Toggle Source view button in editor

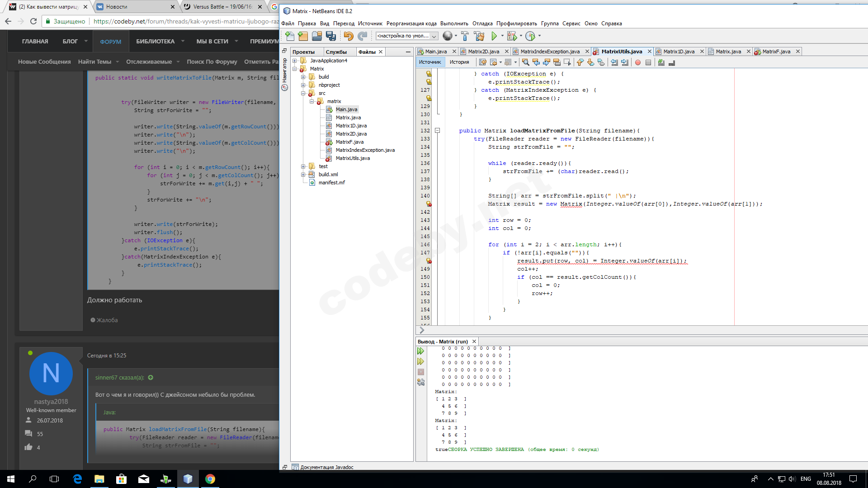click(x=429, y=62)
